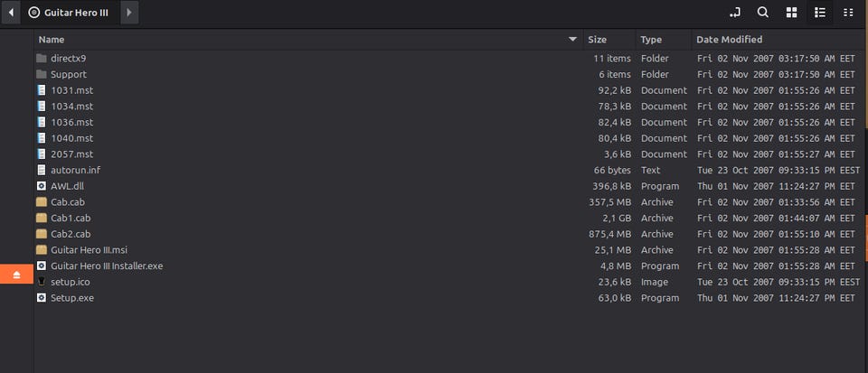Click the 2,1 GB size cell
The height and width of the screenshot is (373, 868).
[617, 219]
